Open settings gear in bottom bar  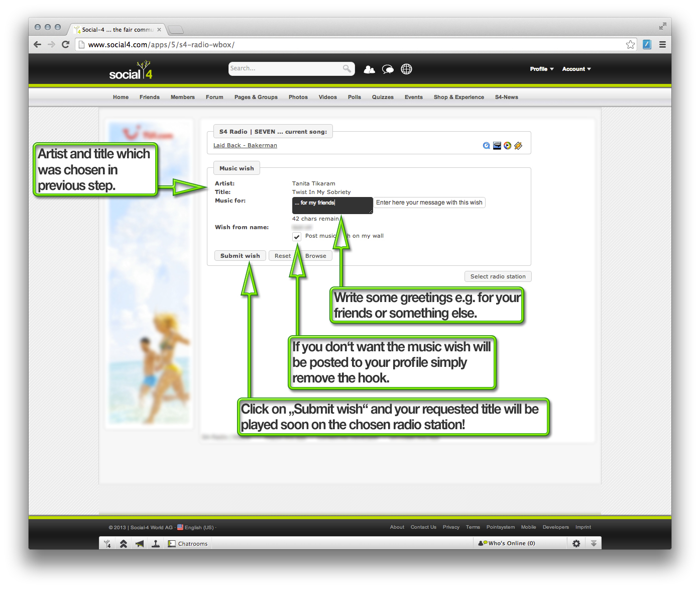point(576,543)
